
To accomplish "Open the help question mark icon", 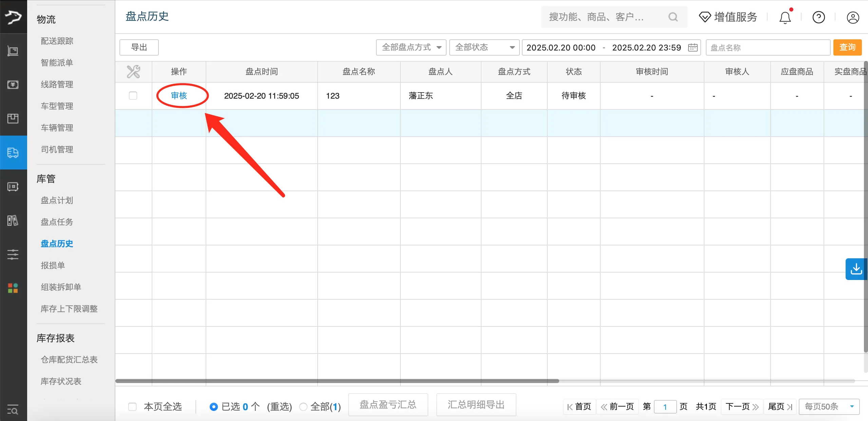I will [818, 17].
